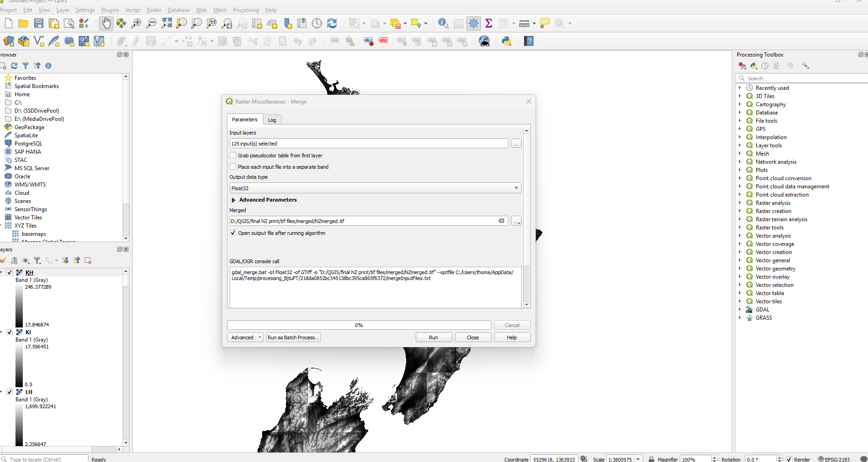868x462 pixels.
Task: Click the New Project blank page icon
Action: pos(9,23)
